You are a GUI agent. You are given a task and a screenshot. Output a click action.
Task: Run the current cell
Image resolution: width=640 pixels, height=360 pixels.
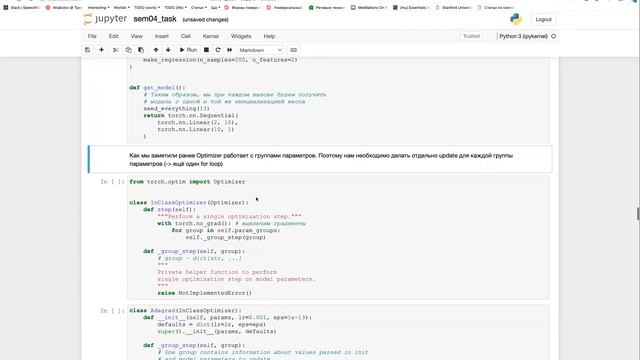tap(188, 50)
